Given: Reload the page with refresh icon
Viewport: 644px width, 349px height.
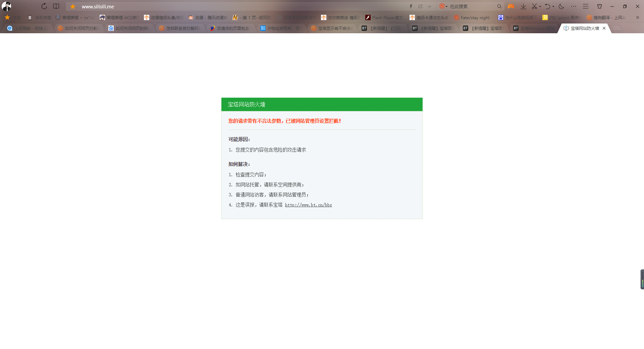Looking at the screenshot, I should [44, 6].
